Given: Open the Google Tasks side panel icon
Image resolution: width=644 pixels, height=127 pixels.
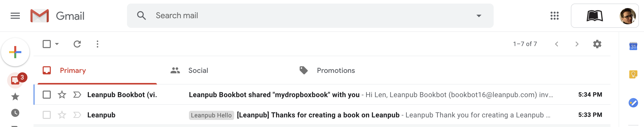Looking at the screenshot, I should 633,103.
